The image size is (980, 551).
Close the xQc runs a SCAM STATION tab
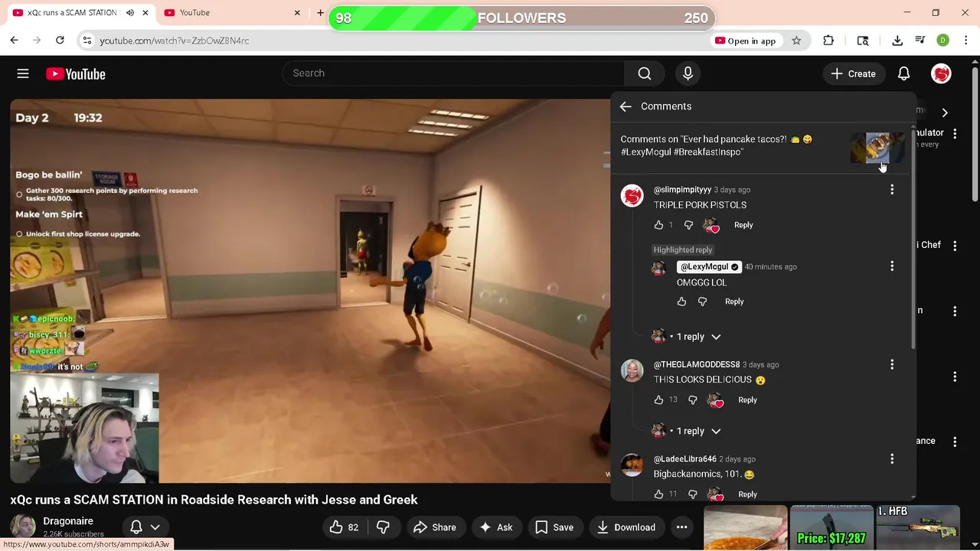(x=145, y=13)
